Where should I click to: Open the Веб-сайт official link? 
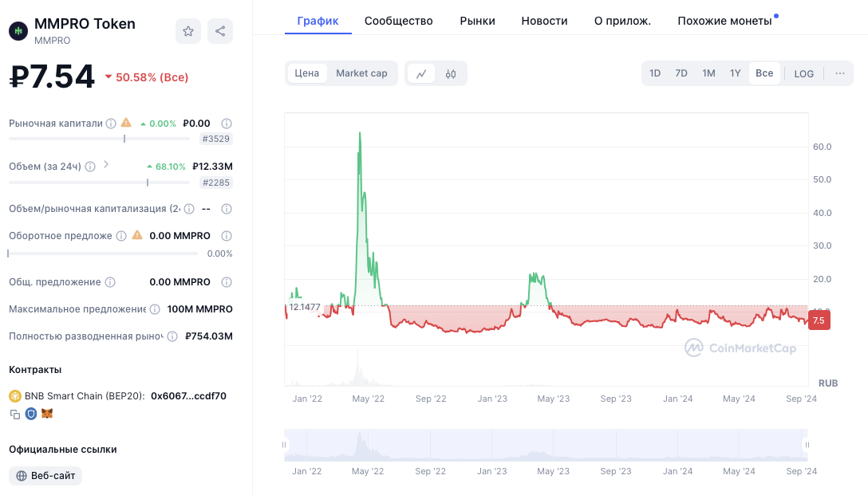[x=46, y=476]
